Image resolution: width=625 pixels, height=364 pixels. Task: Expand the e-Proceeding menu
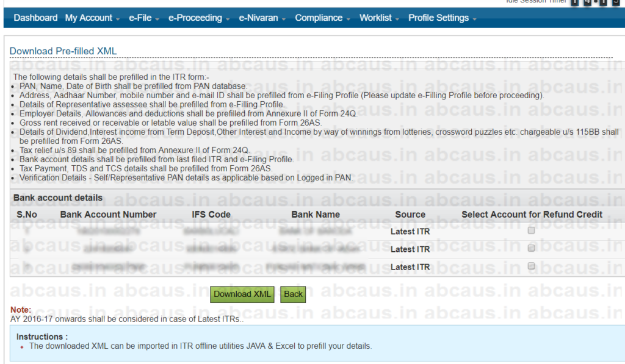pyautogui.click(x=199, y=18)
